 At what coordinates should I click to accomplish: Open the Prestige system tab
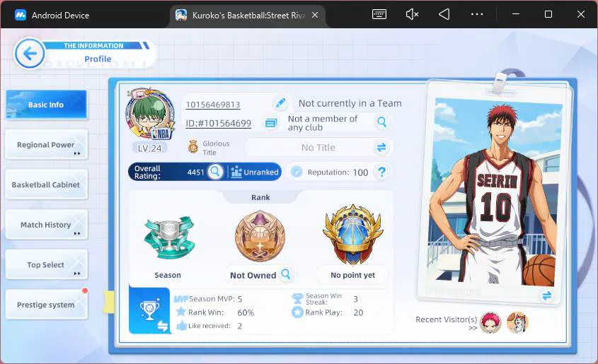point(47,305)
